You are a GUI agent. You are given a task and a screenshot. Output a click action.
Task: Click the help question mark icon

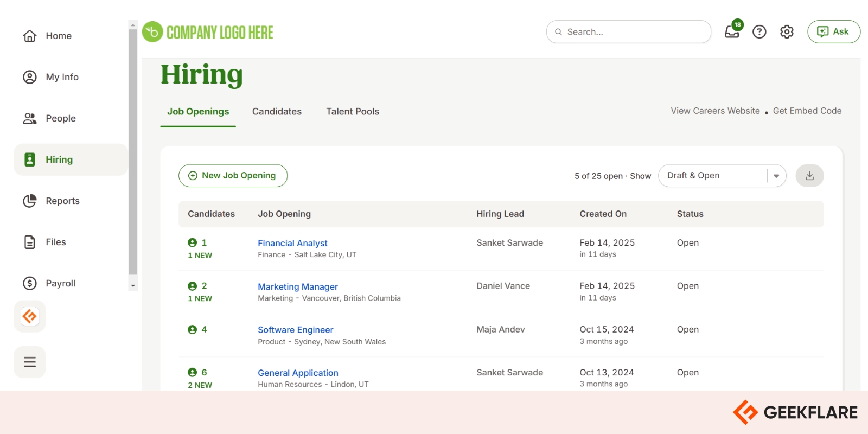click(759, 32)
